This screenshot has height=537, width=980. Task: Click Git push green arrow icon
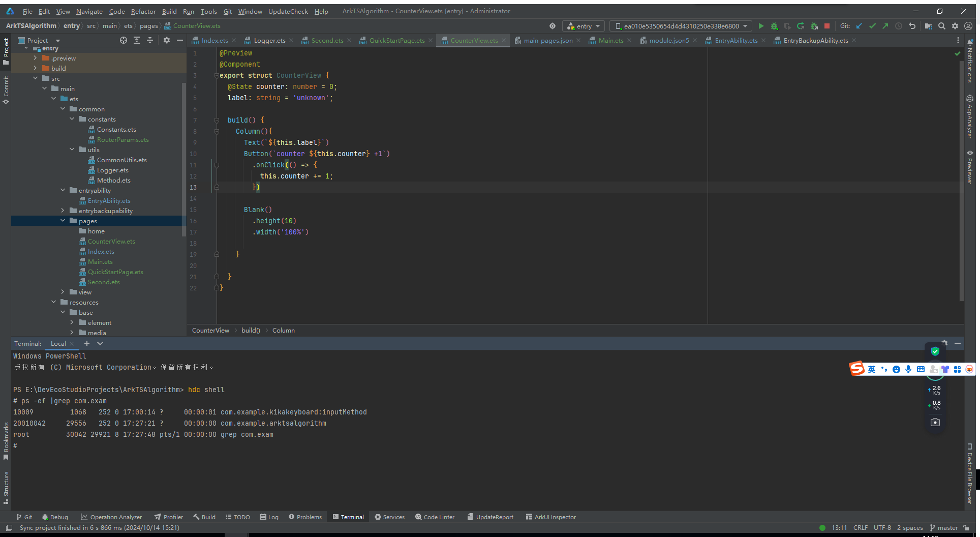click(885, 26)
